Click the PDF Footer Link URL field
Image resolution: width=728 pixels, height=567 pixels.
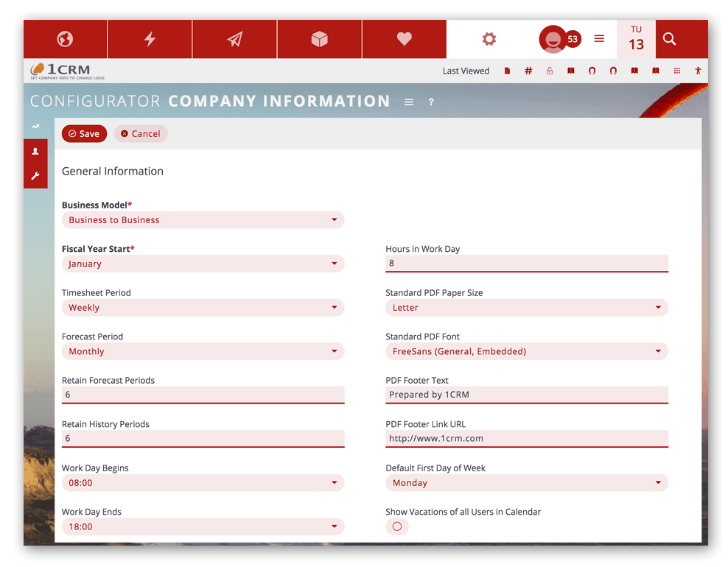(x=527, y=438)
